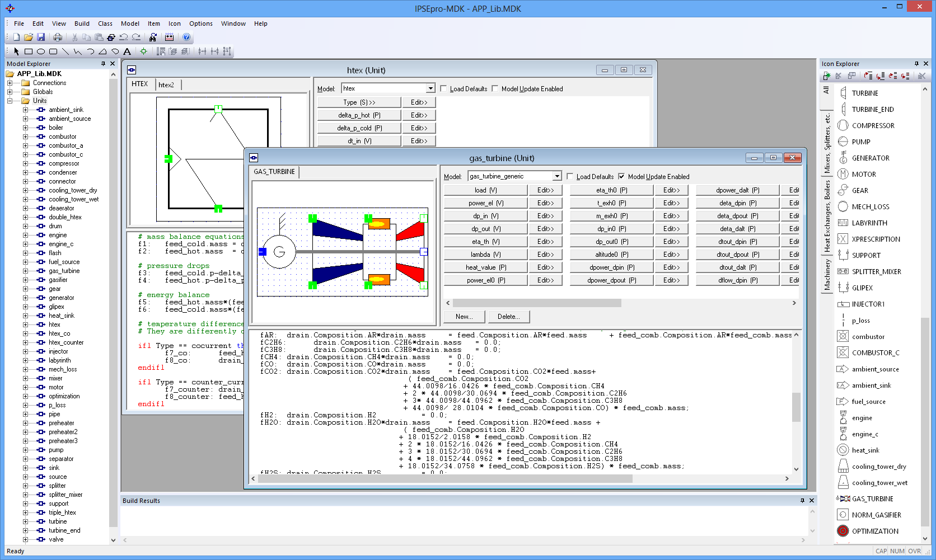Expand the Connections folder in Model Explorer
The image size is (936, 560).
click(10, 83)
